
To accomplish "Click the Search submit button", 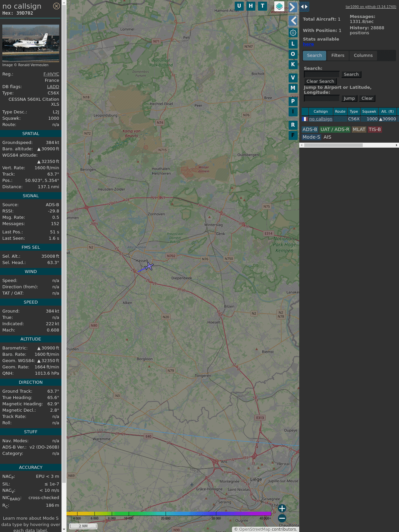I will (x=351, y=74).
